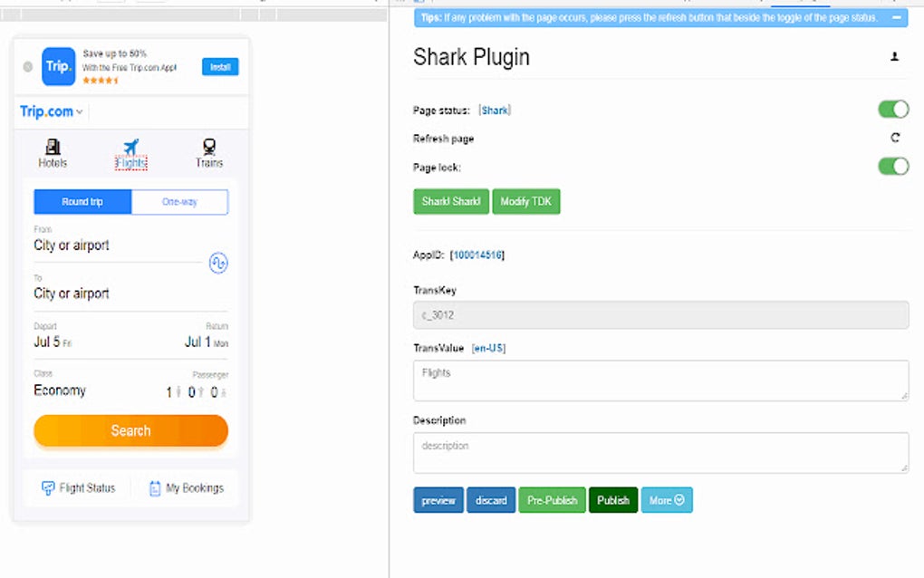Collapse the Tips banner
The height and width of the screenshot is (578, 924).
pos(899,17)
